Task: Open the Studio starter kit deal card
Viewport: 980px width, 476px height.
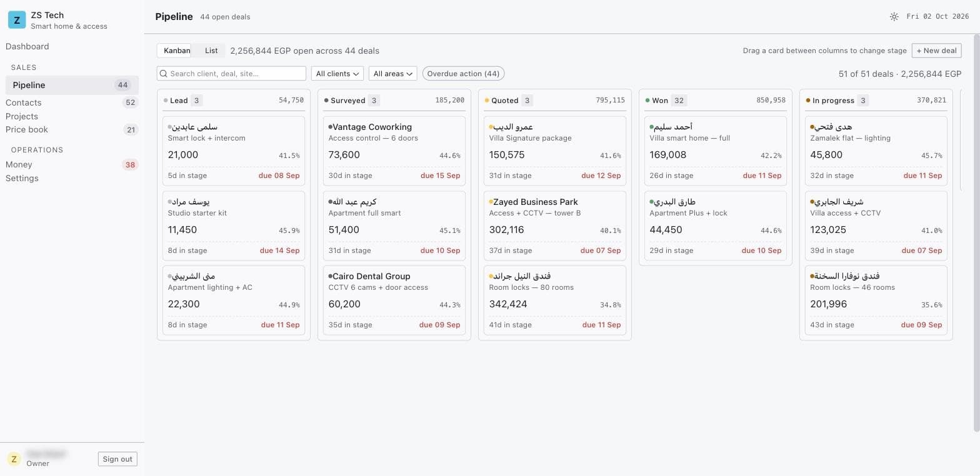Action: click(x=234, y=226)
